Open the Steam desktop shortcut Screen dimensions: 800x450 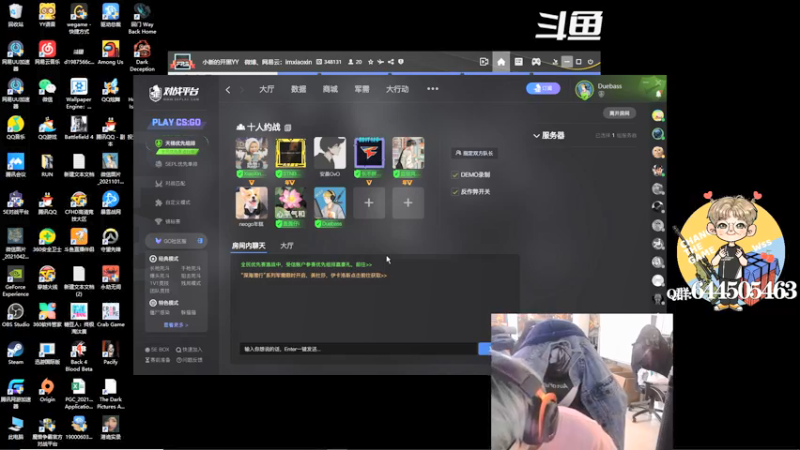[x=15, y=353]
